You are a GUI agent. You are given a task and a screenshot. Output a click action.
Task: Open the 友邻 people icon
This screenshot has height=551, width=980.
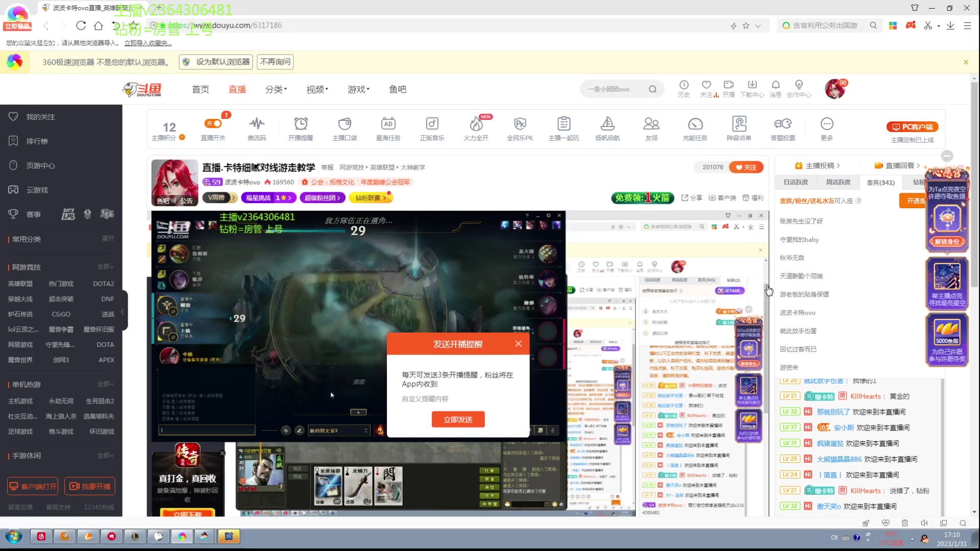651,129
